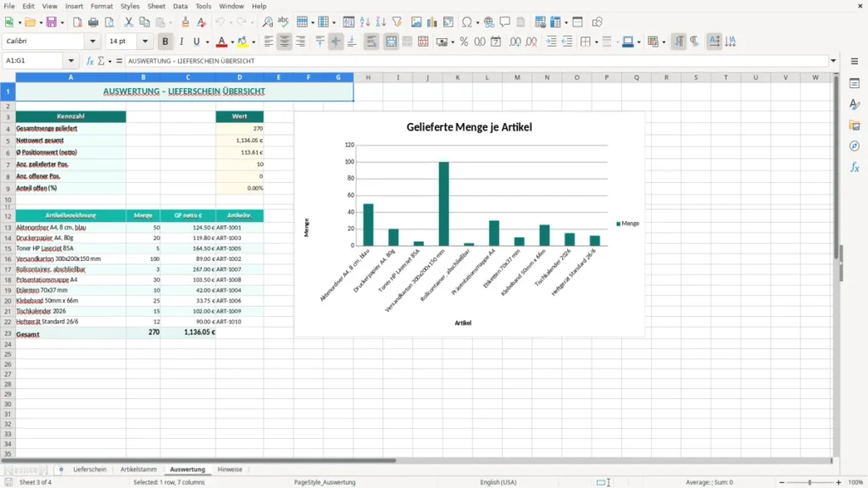Click the English (USA) language status field
This screenshot has width=868, height=488.
498,482
